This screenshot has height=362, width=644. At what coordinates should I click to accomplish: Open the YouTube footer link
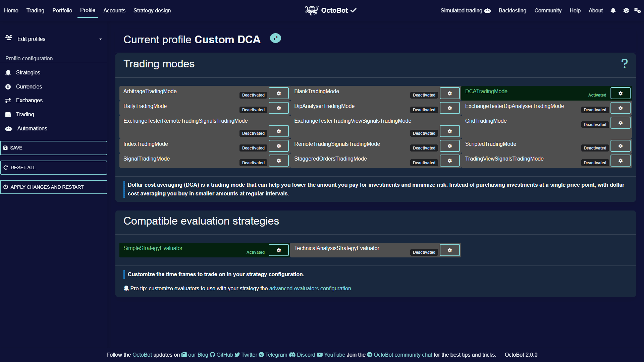click(331, 355)
